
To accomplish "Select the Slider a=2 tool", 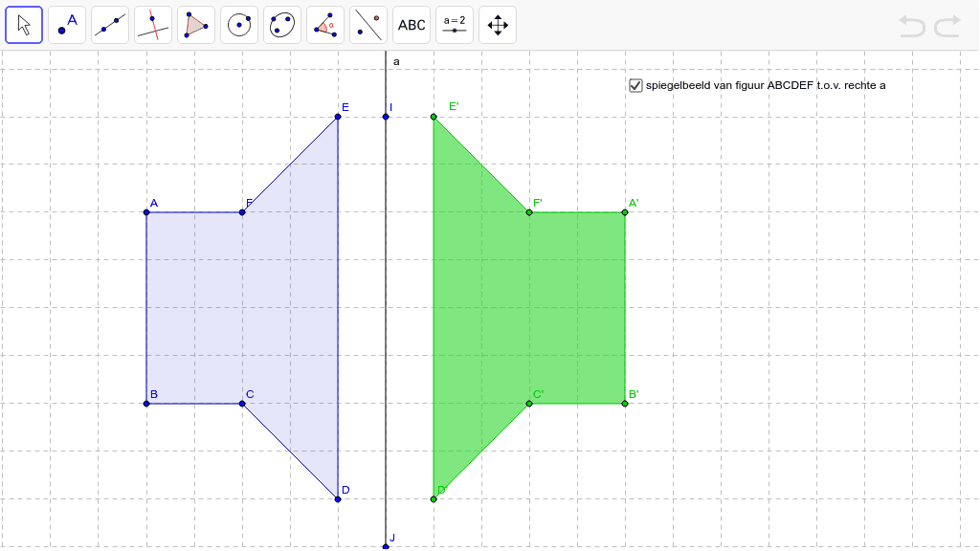I will tap(455, 25).
